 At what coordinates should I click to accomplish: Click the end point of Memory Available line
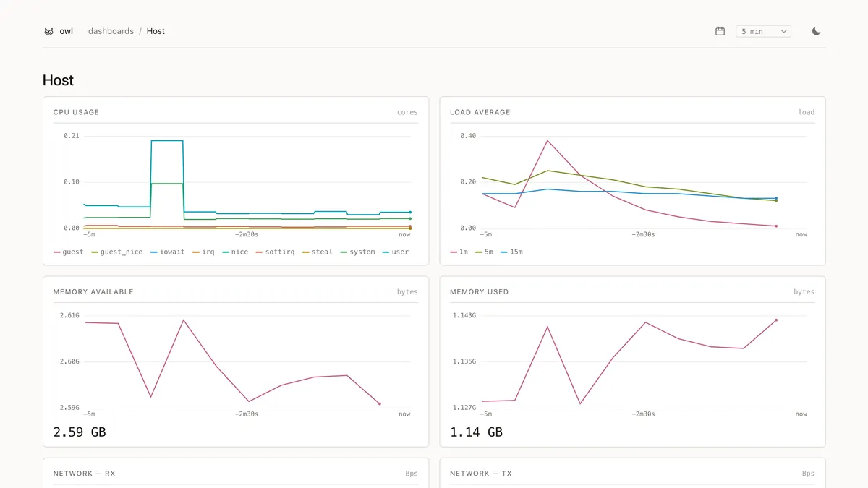click(380, 403)
